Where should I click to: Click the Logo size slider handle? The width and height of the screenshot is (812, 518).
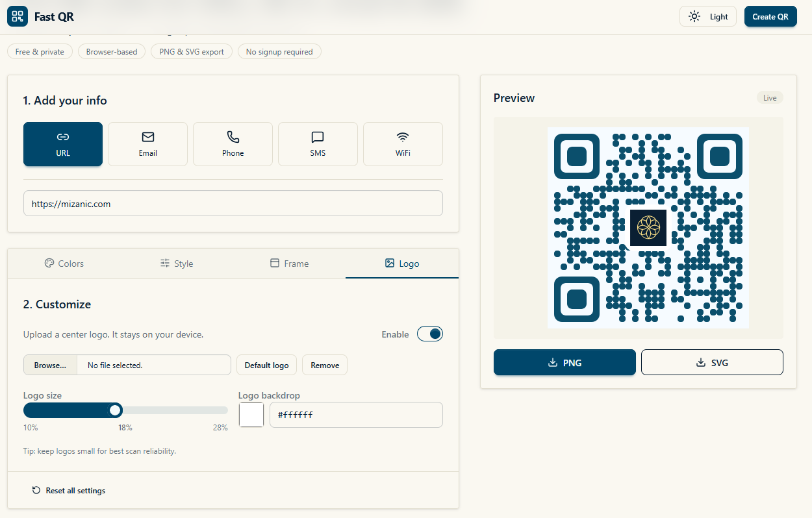pyautogui.click(x=115, y=410)
